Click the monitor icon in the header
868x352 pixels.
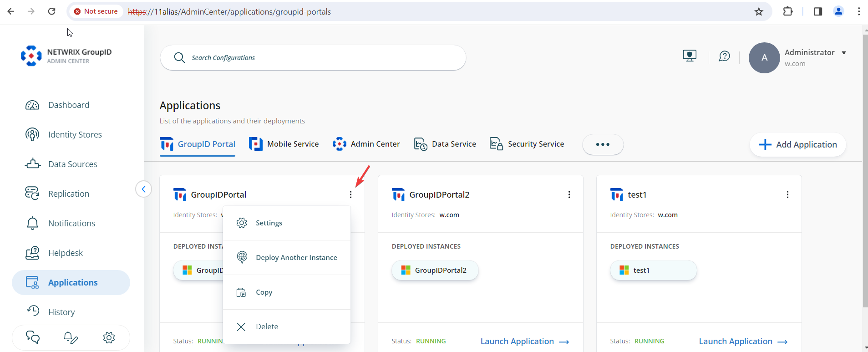pos(690,56)
